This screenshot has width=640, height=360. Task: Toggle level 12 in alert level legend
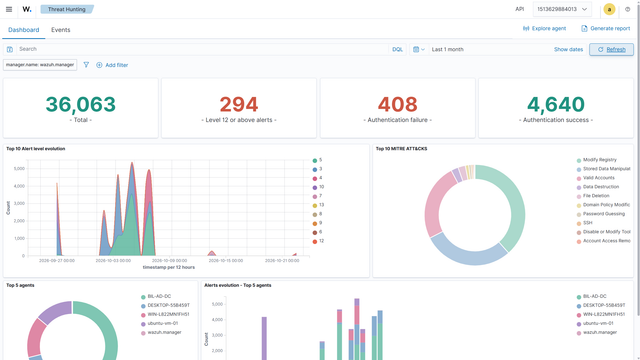click(x=318, y=241)
